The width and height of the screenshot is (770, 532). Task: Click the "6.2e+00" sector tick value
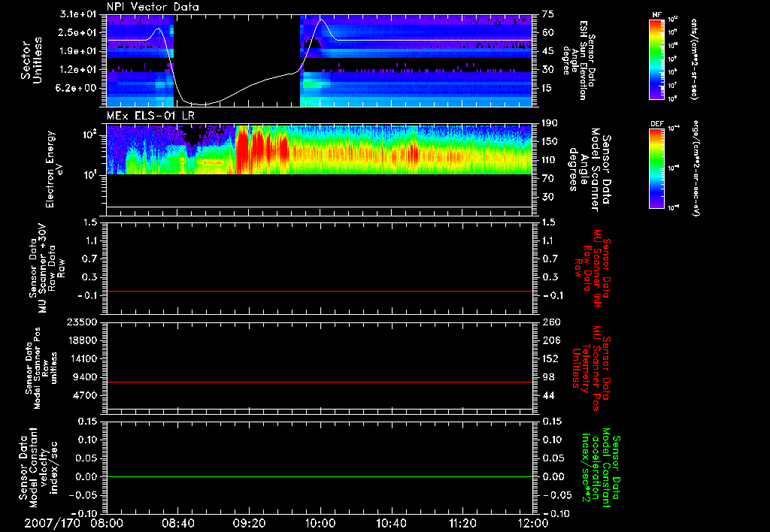point(77,89)
